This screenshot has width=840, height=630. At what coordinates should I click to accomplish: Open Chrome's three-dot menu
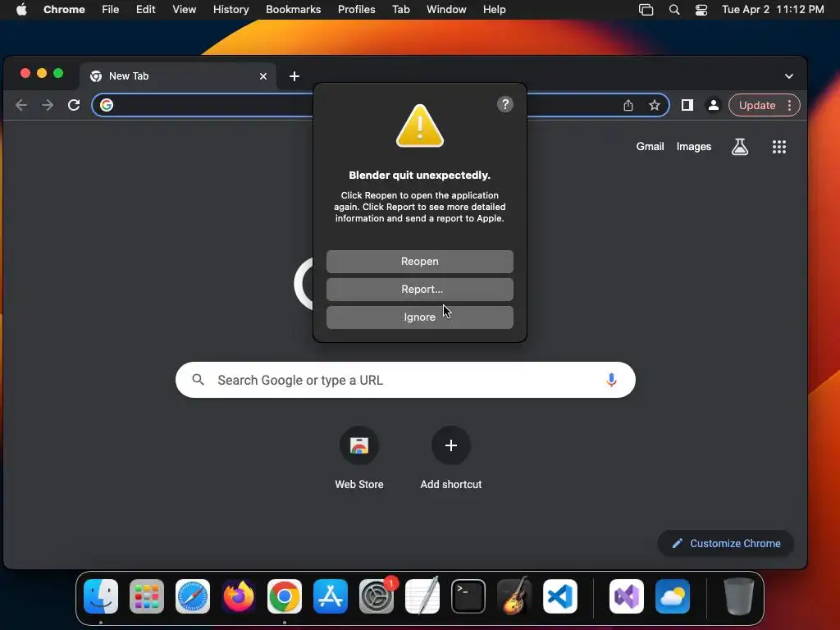point(789,105)
